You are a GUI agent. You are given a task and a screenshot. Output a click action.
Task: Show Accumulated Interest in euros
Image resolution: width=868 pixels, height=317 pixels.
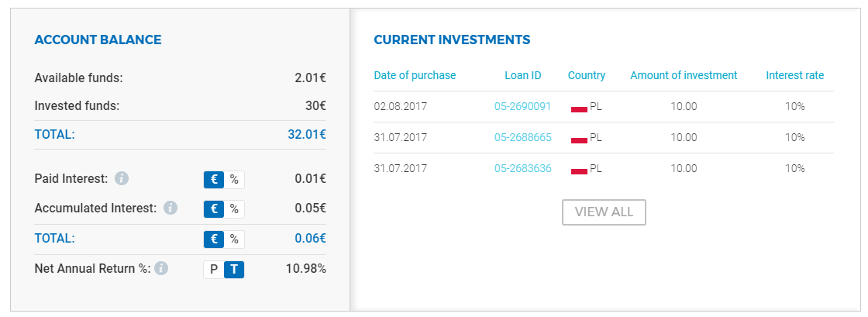214,208
